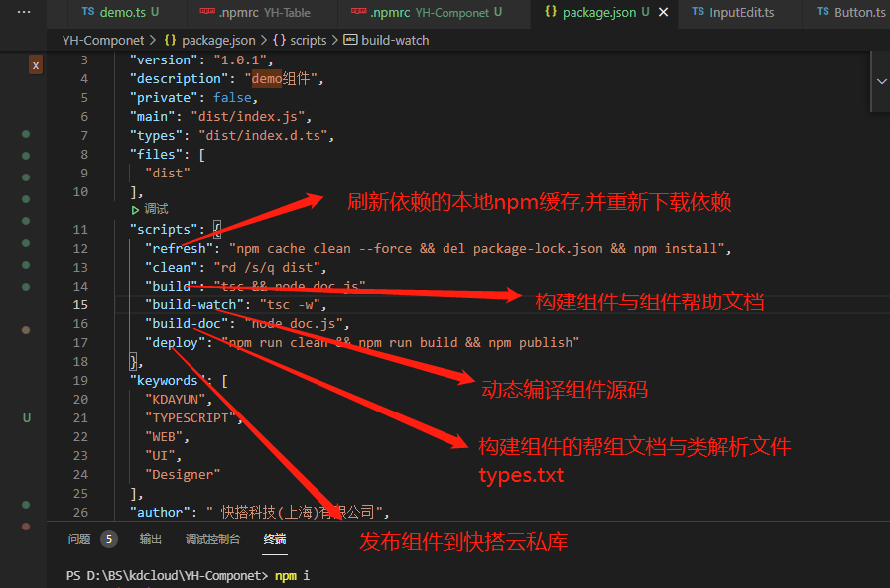Screen dimensions: 890x588
Task: Open the 输出 output panel tab
Action: pos(150,539)
